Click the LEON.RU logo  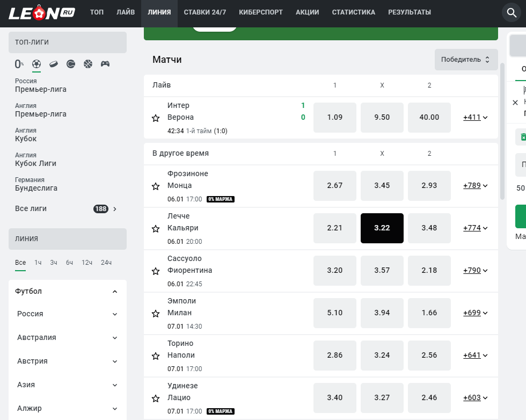[42, 13]
